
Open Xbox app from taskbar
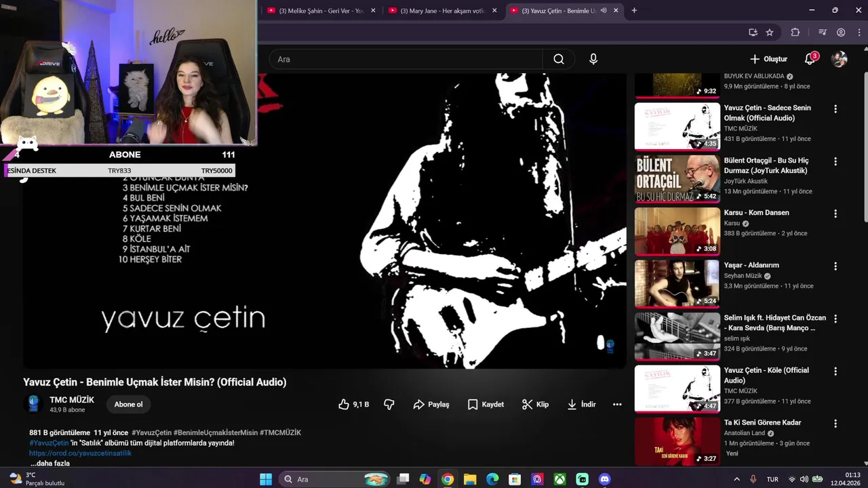coord(559,479)
